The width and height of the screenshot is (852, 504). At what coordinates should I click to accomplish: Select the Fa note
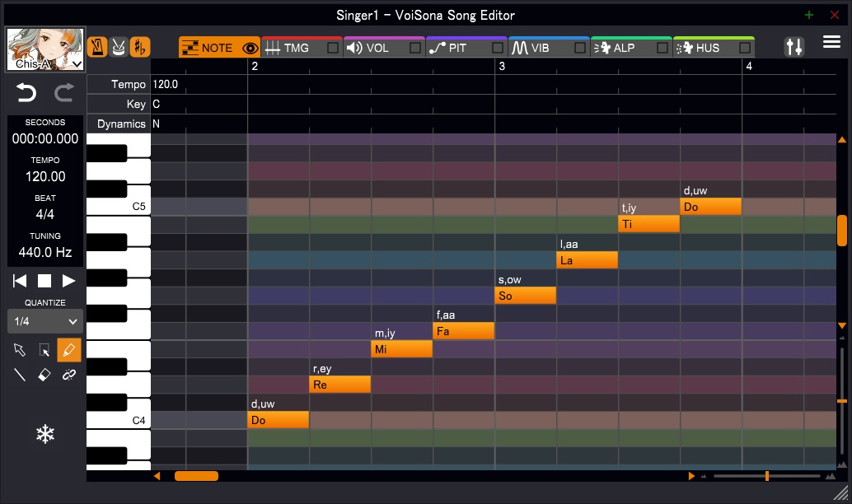tap(464, 331)
